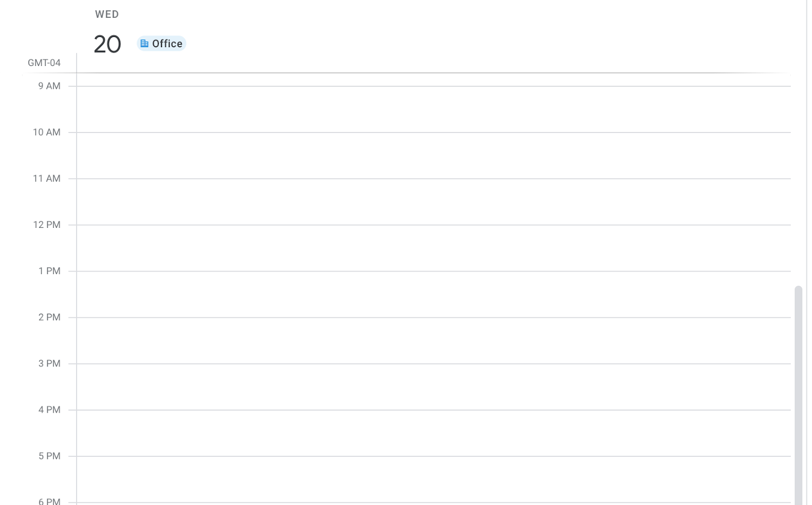This screenshot has width=812, height=505.
Task: Click the vertical scrollbar thumb
Action: pyautogui.click(x=798, y=395)
